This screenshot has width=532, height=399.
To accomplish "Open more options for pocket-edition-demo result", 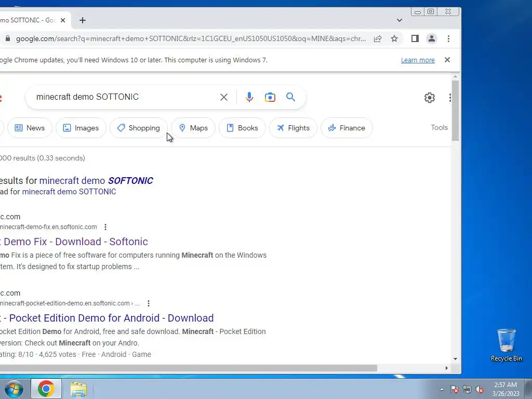I will (x=148, y=303).
